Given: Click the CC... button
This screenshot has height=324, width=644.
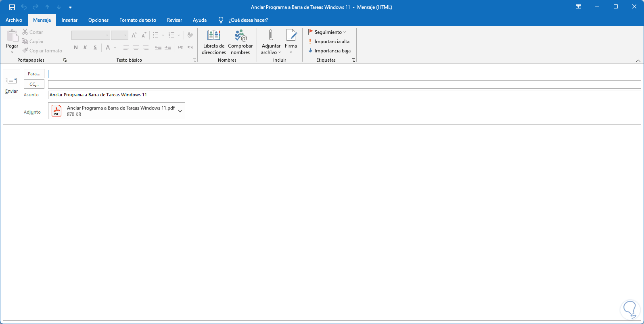Looking at the screenshot, I should (x=34, y=84).
